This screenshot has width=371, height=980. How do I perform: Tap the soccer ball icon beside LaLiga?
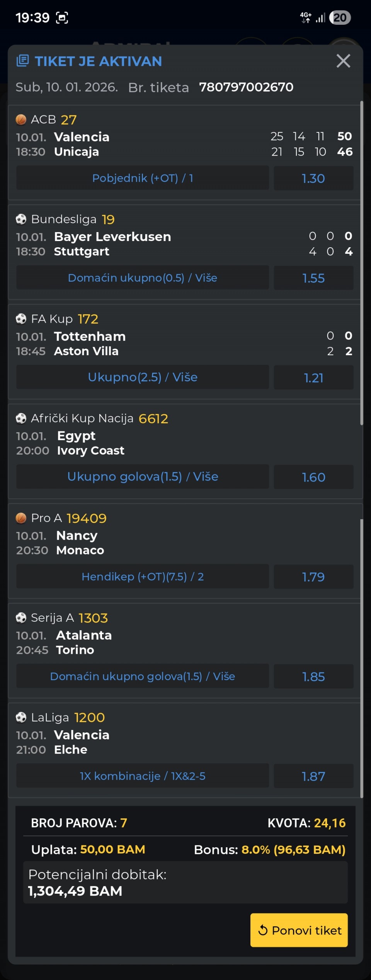pos(21,718)
